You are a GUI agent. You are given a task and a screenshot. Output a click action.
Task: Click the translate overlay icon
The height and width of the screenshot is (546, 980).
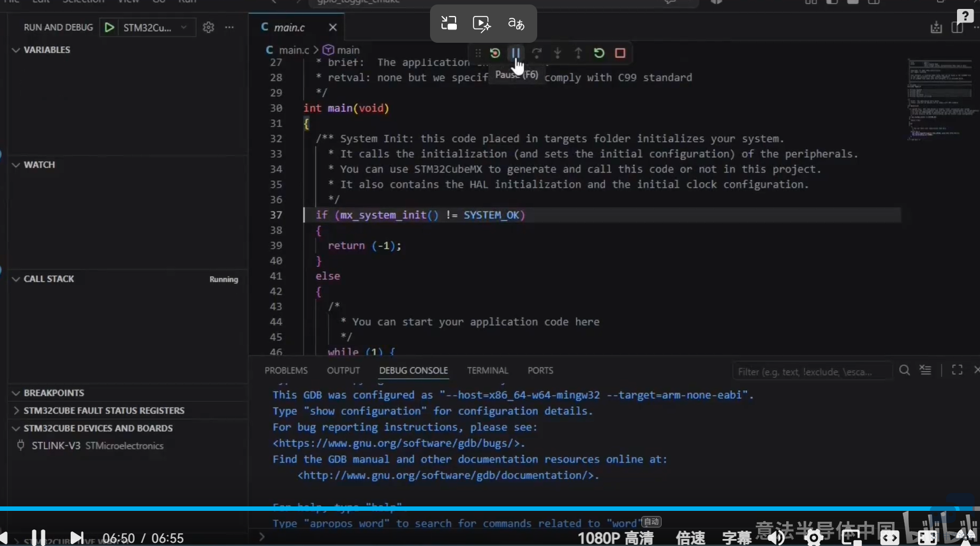516,24
